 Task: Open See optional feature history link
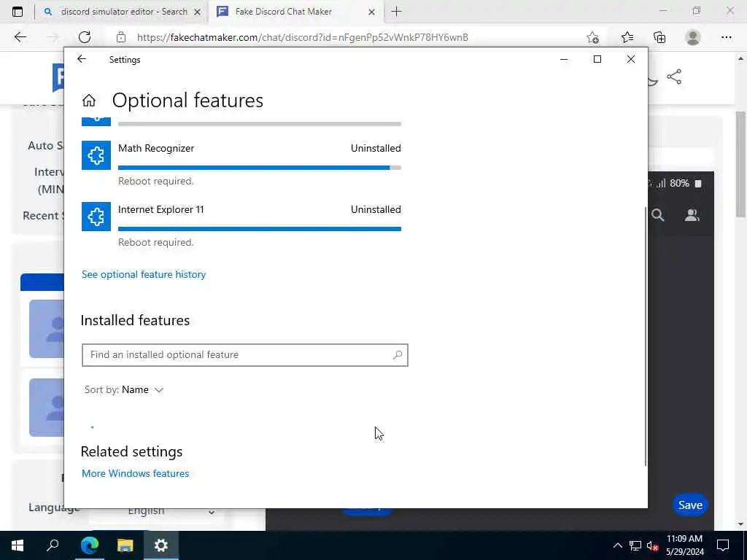point(144,274)
